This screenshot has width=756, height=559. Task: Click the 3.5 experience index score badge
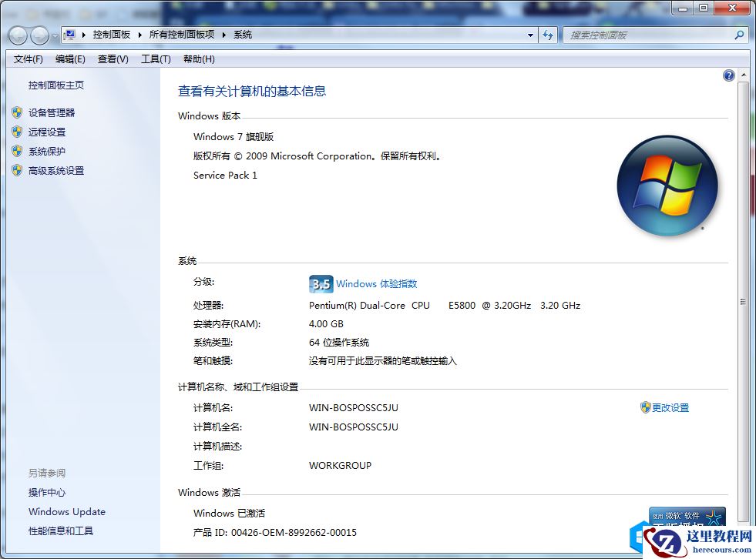click(x=321, y=284)
